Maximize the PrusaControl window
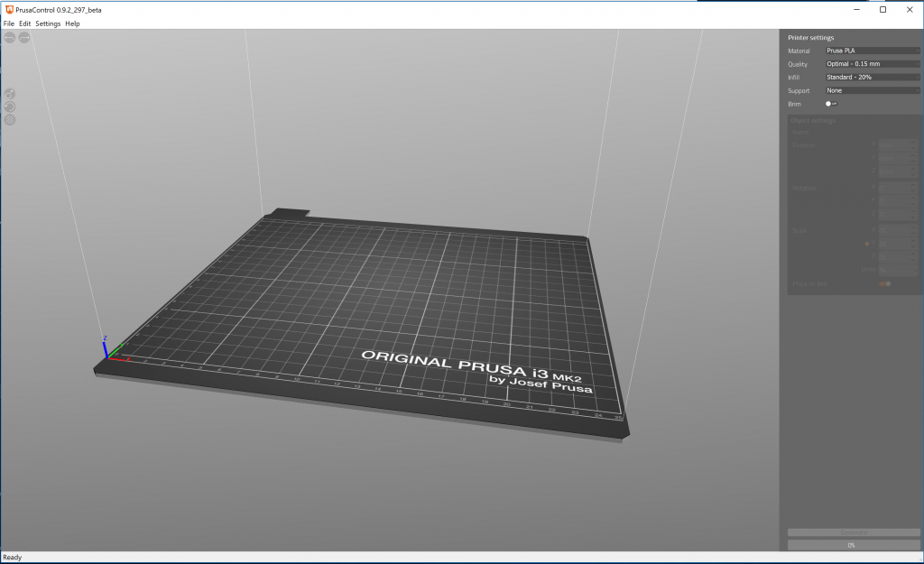 click(882, 9)
